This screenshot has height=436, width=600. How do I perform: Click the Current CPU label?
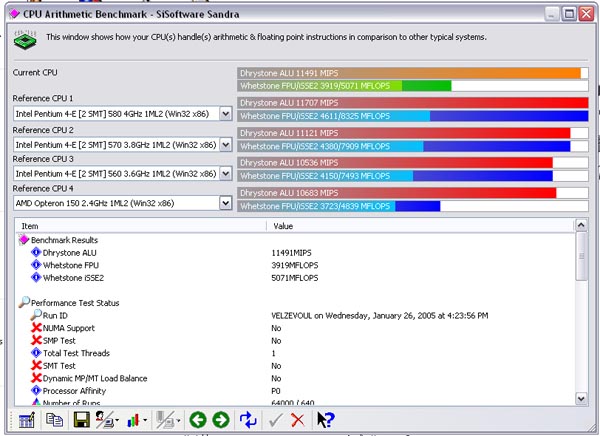(x=35, y=72)
